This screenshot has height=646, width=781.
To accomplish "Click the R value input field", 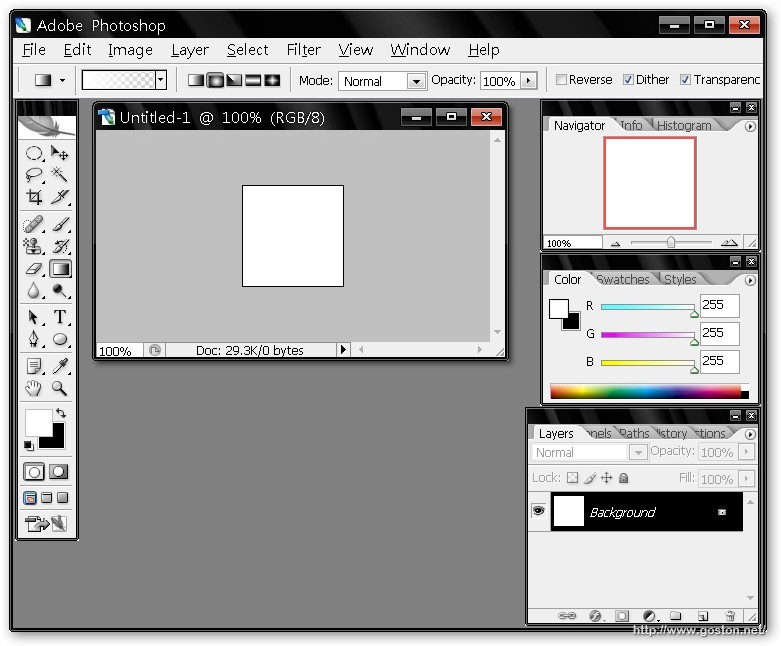I will coord(719,305).
